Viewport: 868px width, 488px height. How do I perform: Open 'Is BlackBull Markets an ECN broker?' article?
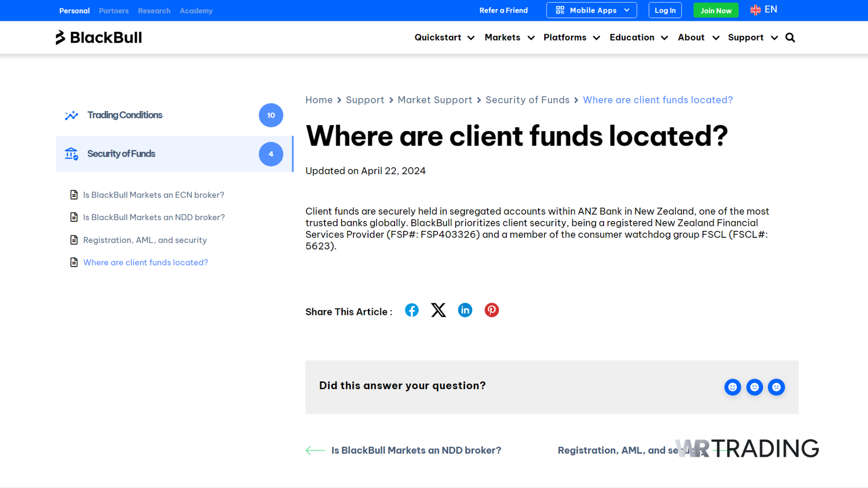pos(154,195)
